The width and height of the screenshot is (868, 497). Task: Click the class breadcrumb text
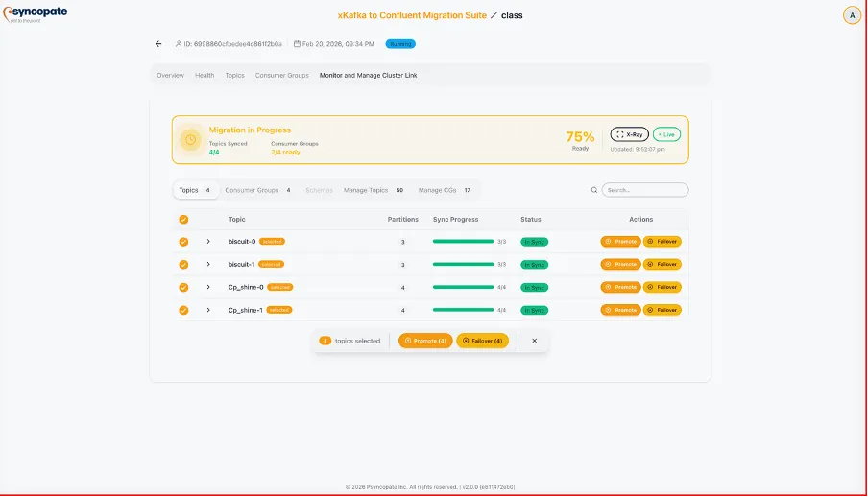(512, 15)
